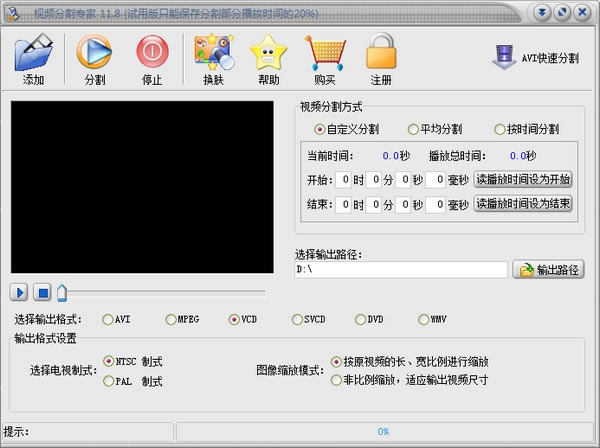Choose DVD output format
This screenshot has height=448, width=600.
360,320
